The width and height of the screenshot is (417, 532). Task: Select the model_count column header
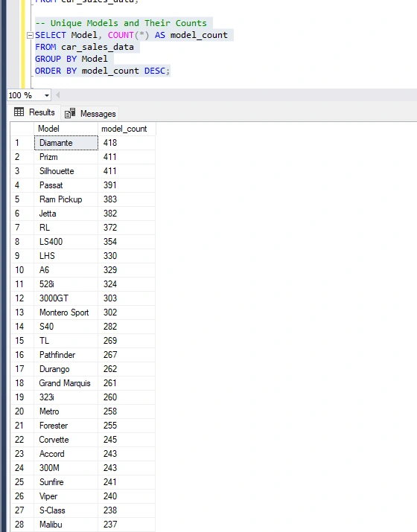[x=127, y=129]
